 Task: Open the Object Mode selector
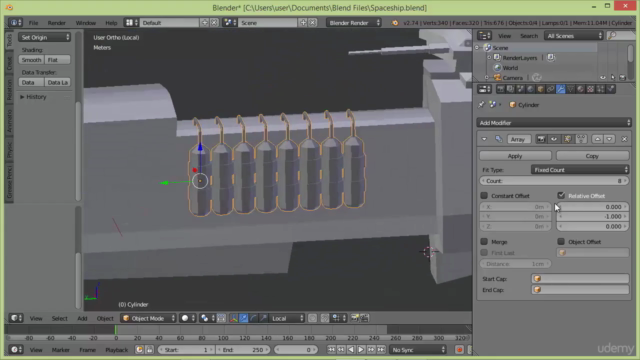pyautogui.click(x=148, y=318)
